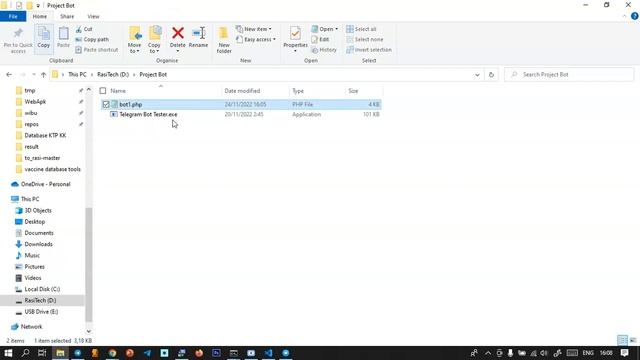640x360 pixels.
Task: Click the ENG language indicator
Action: coord(588,353)
